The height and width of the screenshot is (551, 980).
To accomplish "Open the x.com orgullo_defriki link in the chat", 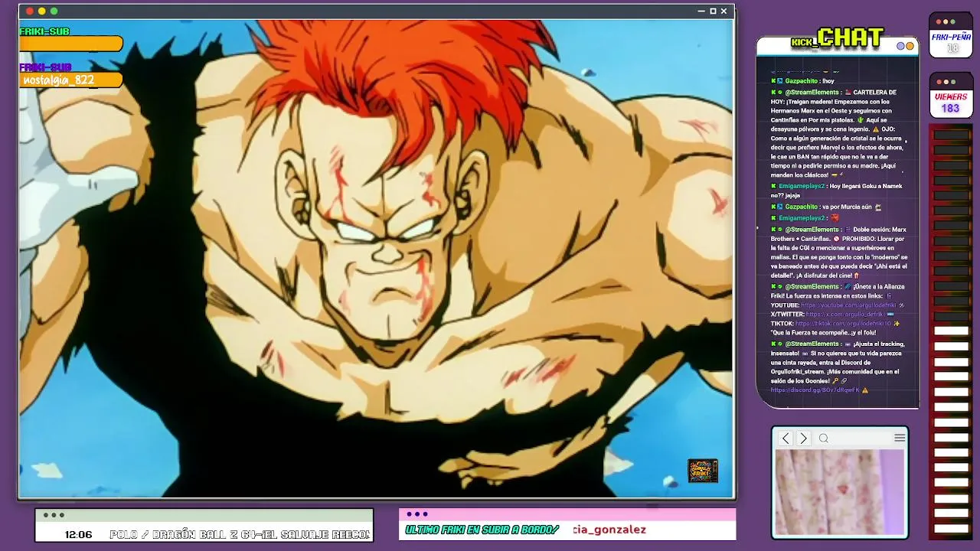I will tap(845, 315).
